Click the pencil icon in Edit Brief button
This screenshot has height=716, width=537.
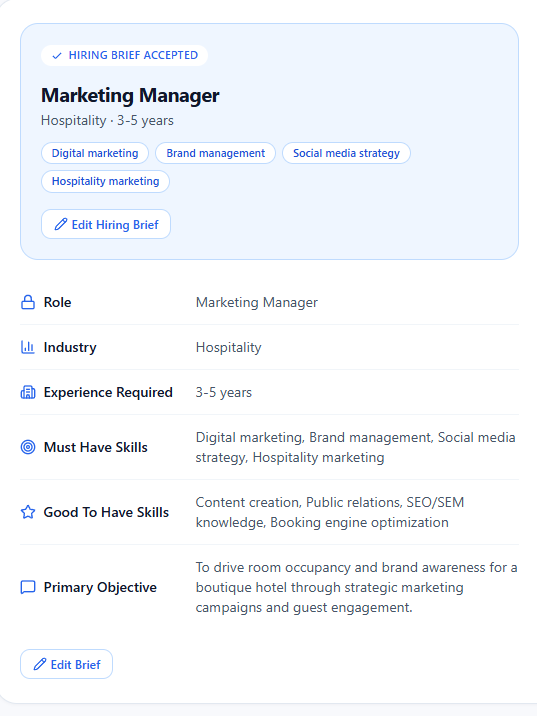click(x=40, y=664)
